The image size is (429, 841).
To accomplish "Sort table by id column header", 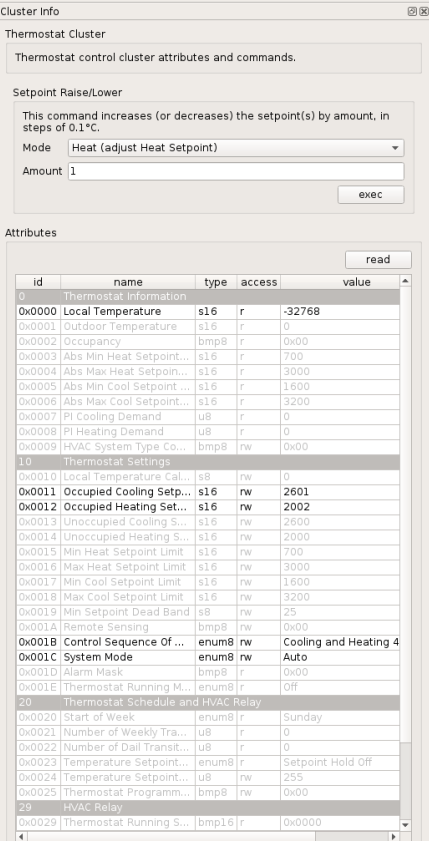I will (38, 282).
